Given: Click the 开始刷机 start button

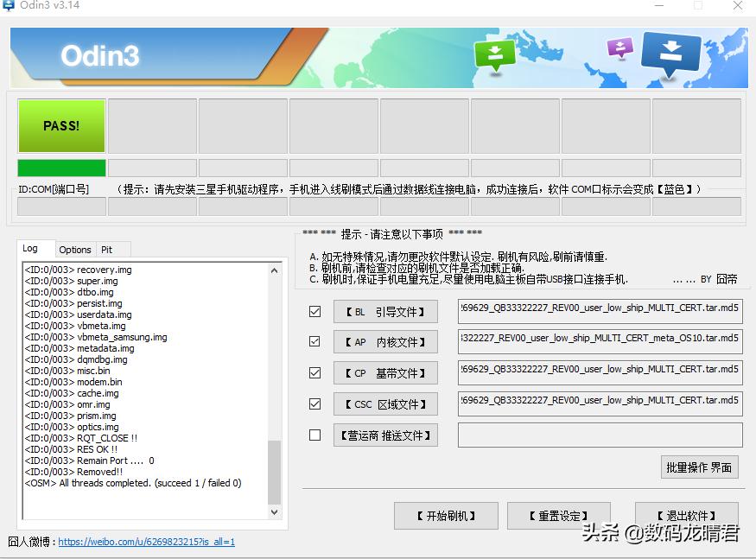Looking at the screenshot, I should click(446, 516).
